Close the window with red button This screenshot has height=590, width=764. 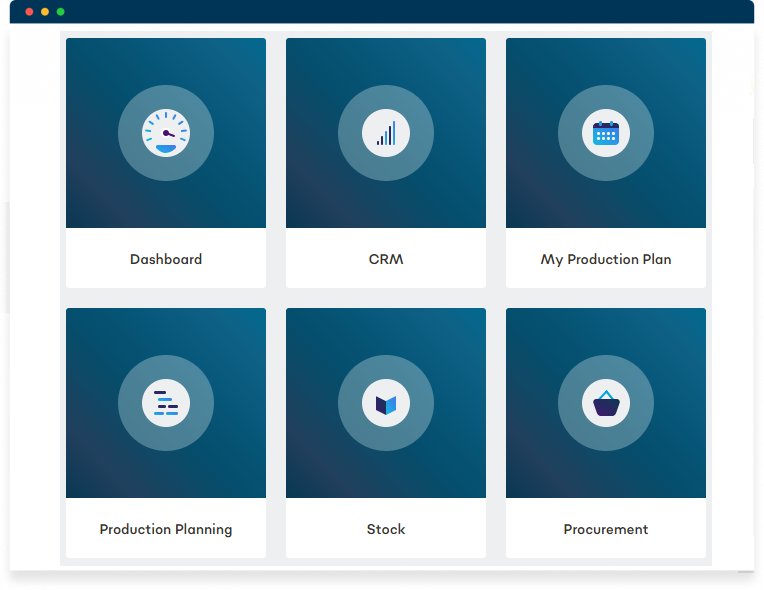tap(29, 12)
